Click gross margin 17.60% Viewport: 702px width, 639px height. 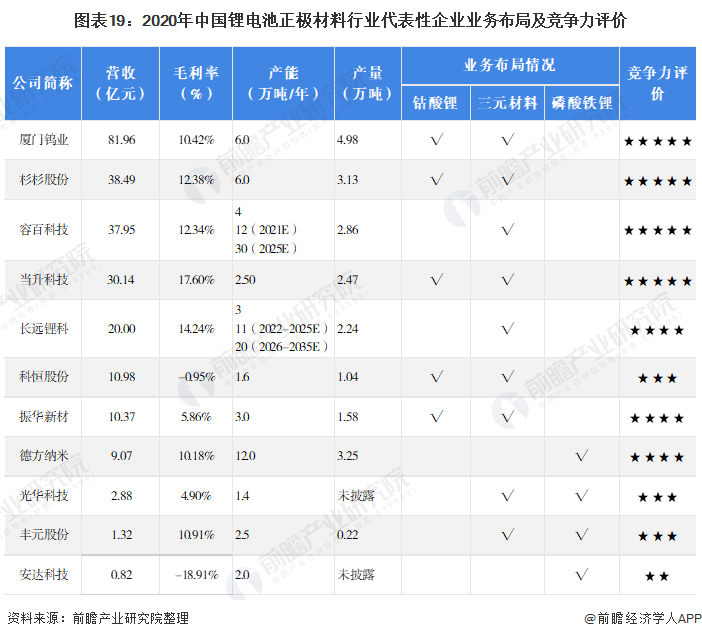point(196,280)
